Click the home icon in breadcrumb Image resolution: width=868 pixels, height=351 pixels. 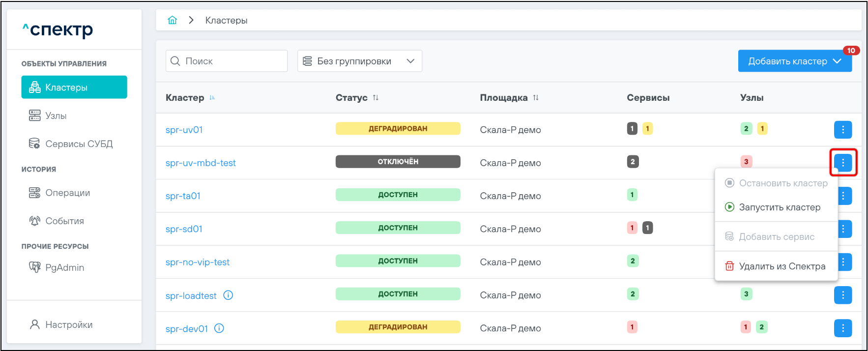tap(172, 20)
